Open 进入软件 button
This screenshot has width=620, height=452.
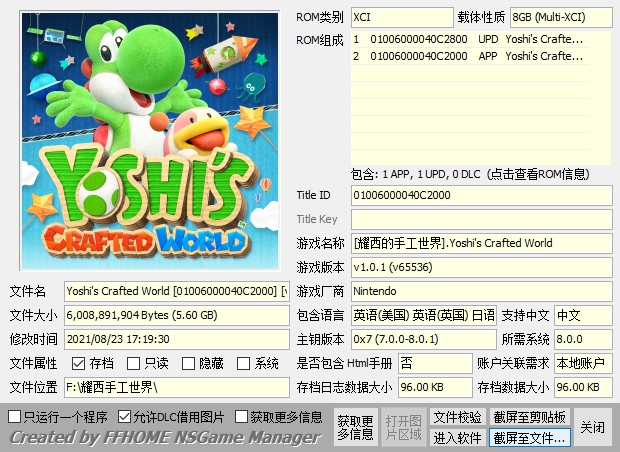(x=457, y=438)
